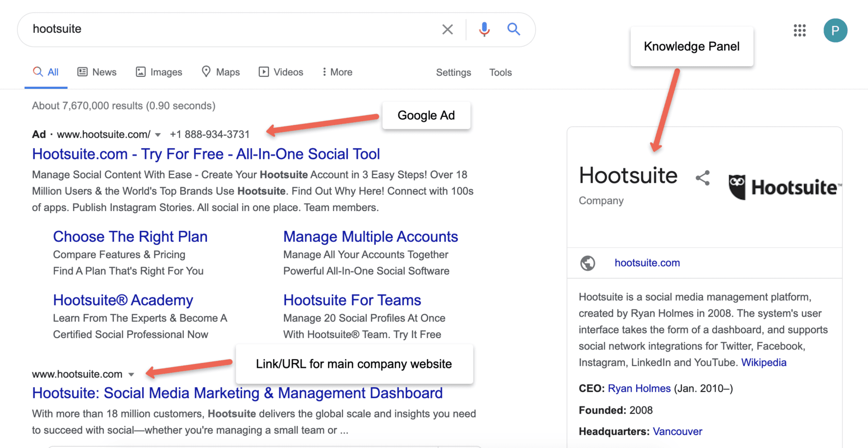
Task: Expand the ad URL dropdown arrow
Action: tap(158, 135)
